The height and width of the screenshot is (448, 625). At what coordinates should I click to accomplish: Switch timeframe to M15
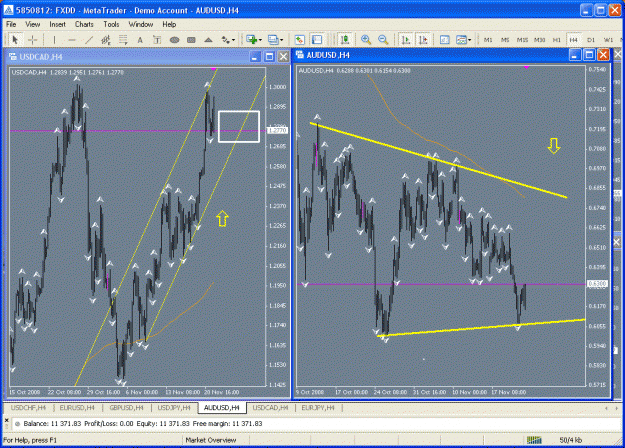coord(522,40)
